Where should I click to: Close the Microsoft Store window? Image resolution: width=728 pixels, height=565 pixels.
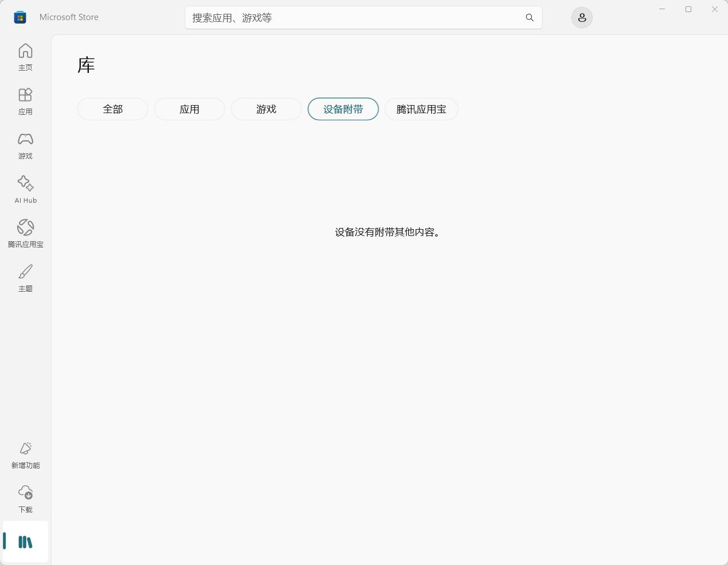coord(715,9)
